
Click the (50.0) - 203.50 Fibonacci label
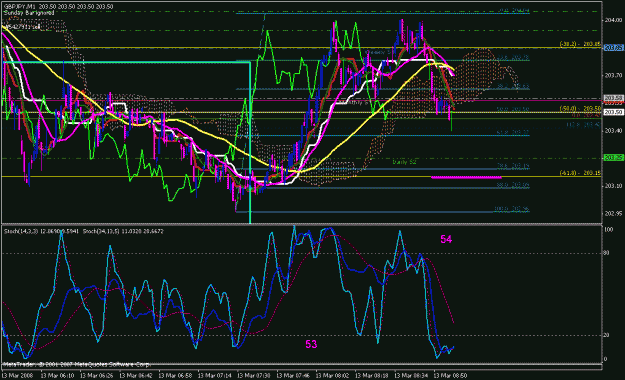click(x=580, y=108)
